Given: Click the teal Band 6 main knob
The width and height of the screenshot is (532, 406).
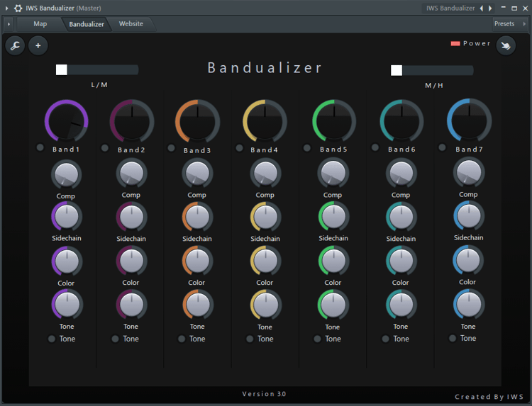Looking at the screenshot, I should click(401, 120).
